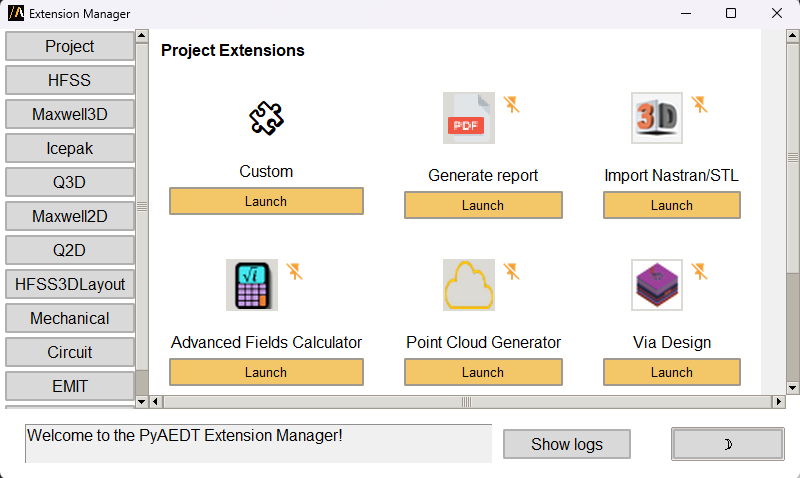Toggle pin for Point Cloud Generator
Viewport: 800px width, 478px height.
[511, 271]
